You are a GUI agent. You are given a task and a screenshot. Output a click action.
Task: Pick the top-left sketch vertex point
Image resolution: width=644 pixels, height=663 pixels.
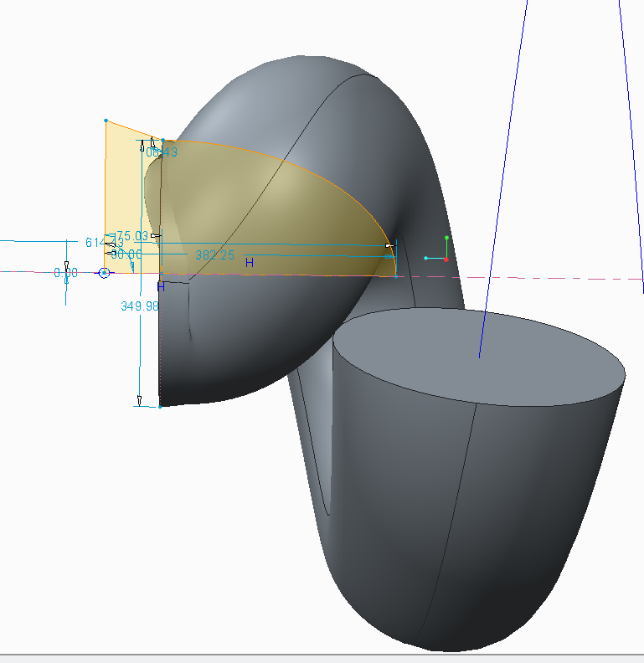pos(106,121)
